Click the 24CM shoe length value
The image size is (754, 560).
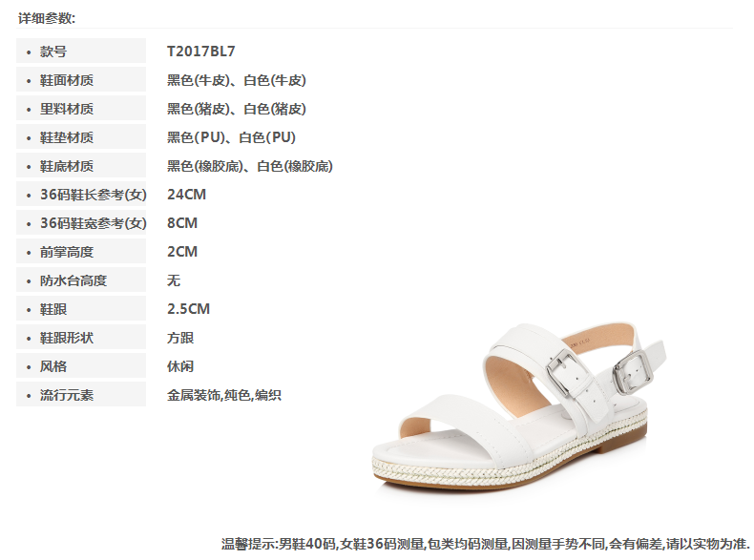coord(186,195)
